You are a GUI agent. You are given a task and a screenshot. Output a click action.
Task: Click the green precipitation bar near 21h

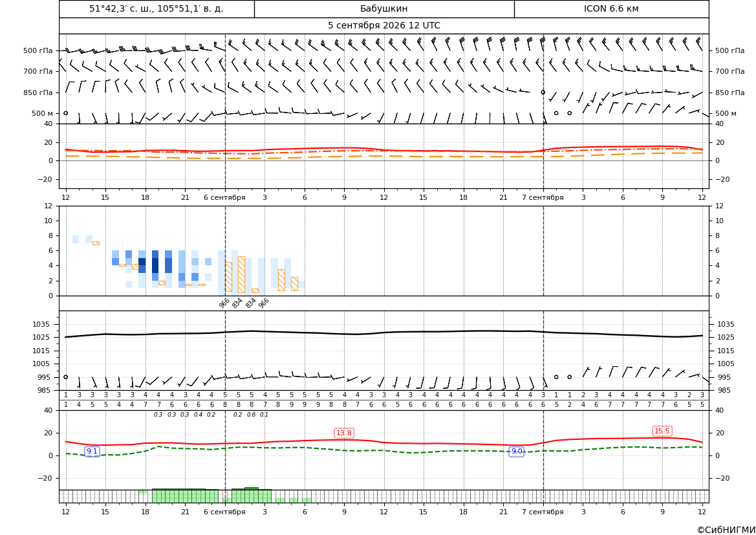click(x=185, y=496)
